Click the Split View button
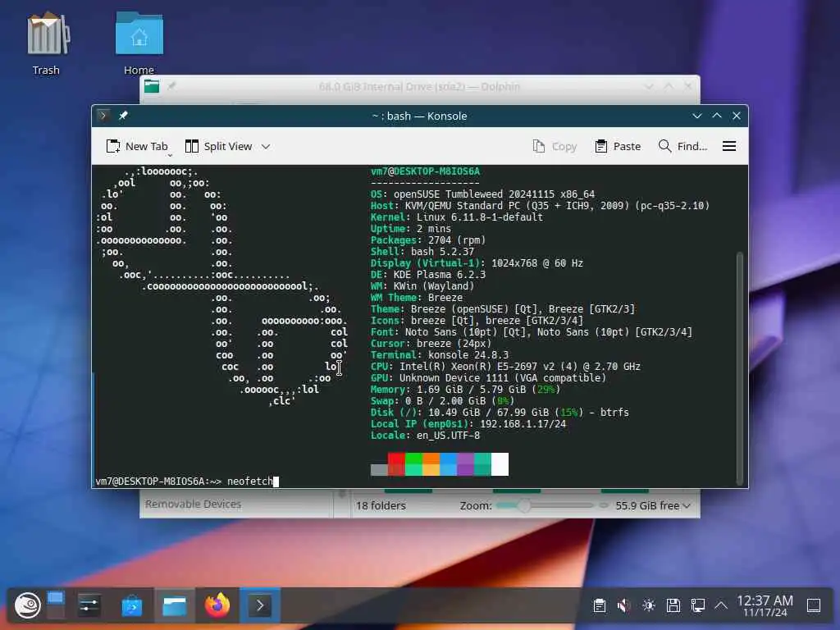The width and height of the screenshot is (840, 630). pos(218,146)
